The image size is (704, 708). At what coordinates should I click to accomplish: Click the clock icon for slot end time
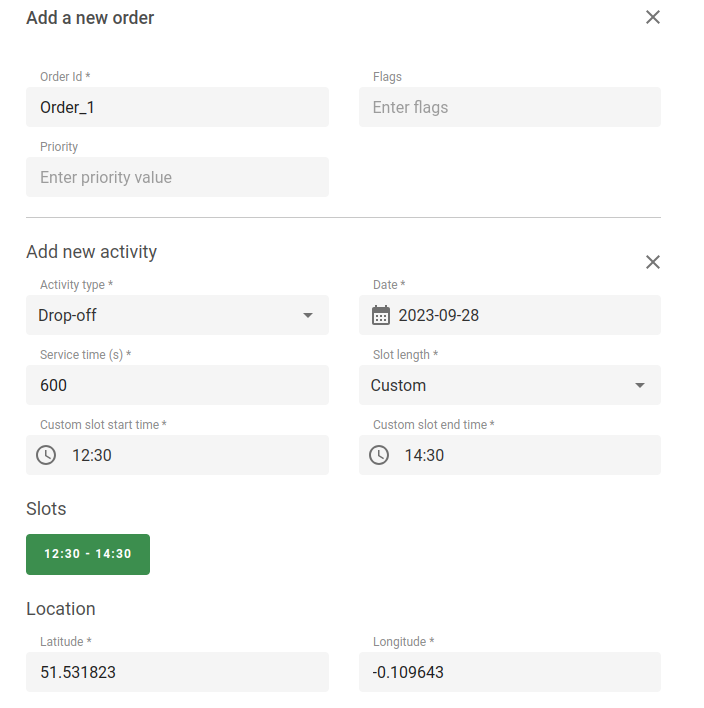(x=379, y=455)
